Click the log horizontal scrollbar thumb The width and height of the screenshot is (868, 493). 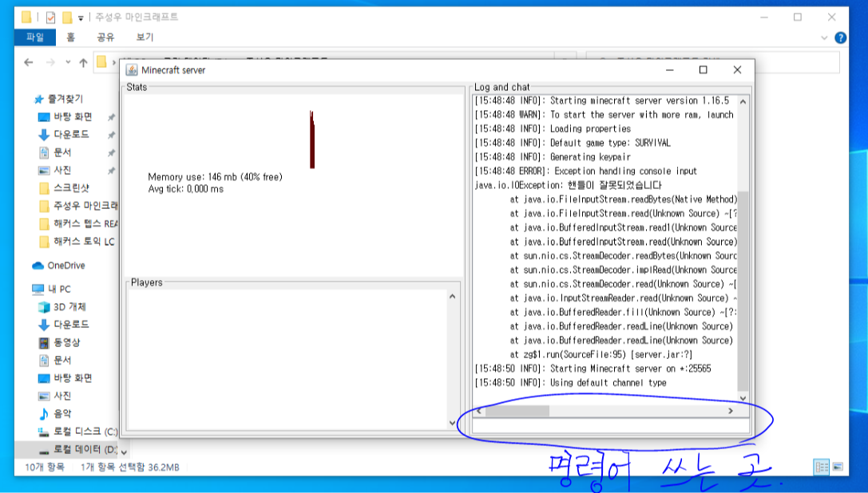pyautogui.click(x=517, y=411)
